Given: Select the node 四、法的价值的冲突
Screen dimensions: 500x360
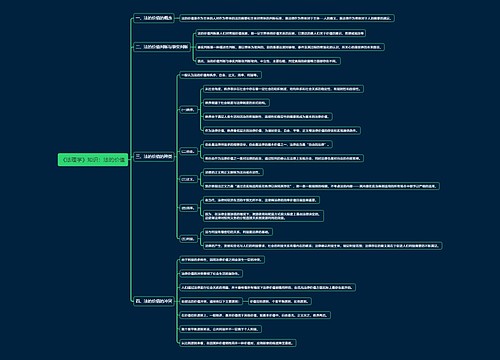Looking at the screenshot, I should 154,301.
